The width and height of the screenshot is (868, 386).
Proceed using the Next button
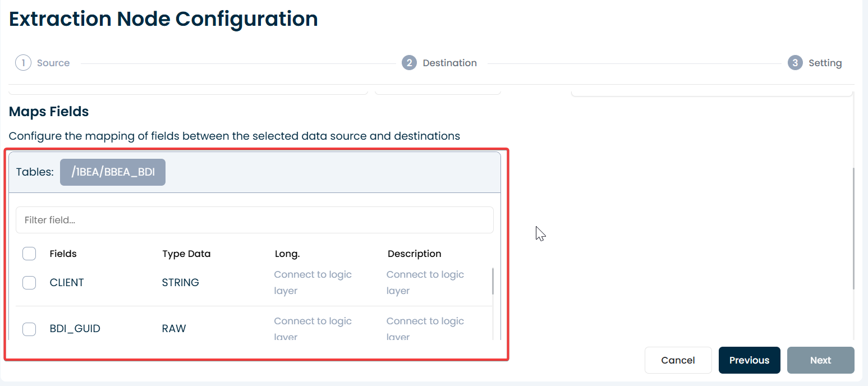pyautogui.click(x=820, y=360)
